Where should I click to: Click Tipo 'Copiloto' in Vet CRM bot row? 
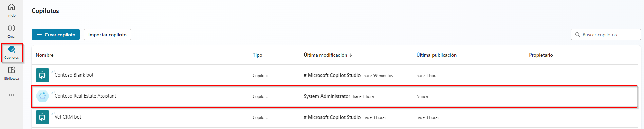(260, 117)
